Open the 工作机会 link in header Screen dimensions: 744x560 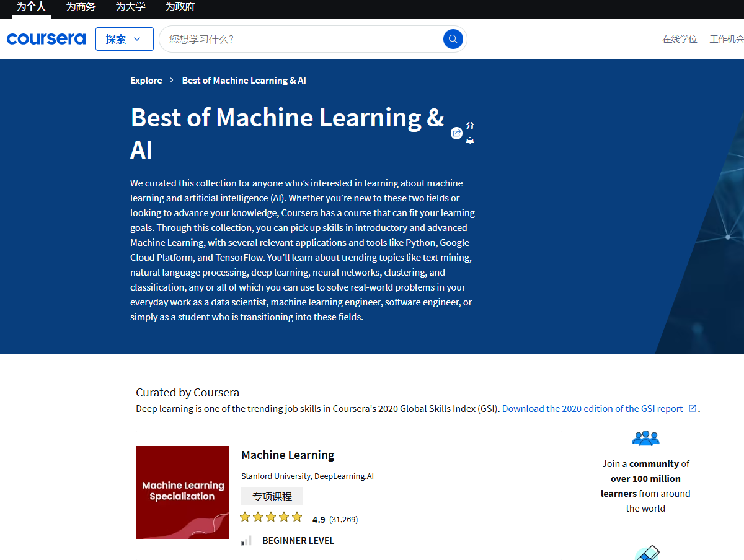click(x=727, y=39)
